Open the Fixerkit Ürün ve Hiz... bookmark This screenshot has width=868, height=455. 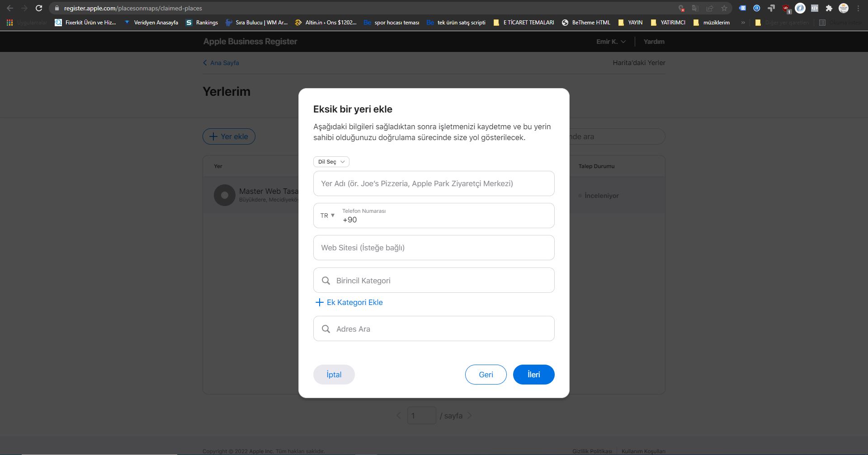pos(85,22)
